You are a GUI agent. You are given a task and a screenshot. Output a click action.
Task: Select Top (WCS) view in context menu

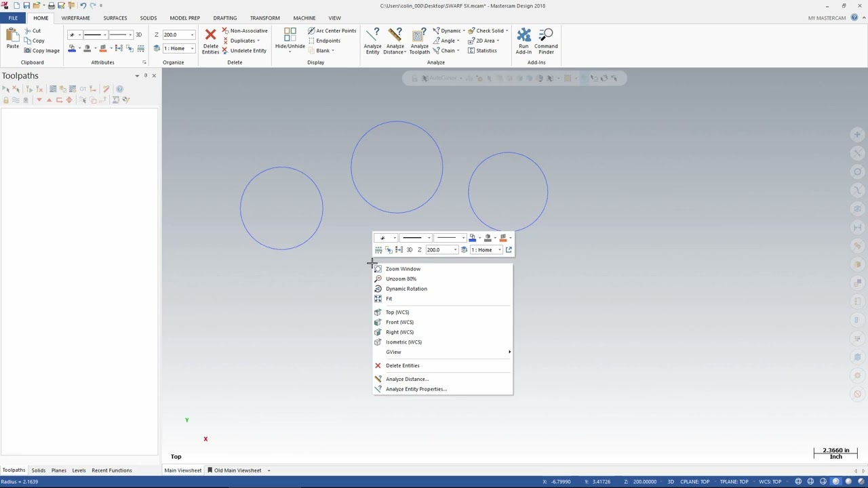click(443, 312)
